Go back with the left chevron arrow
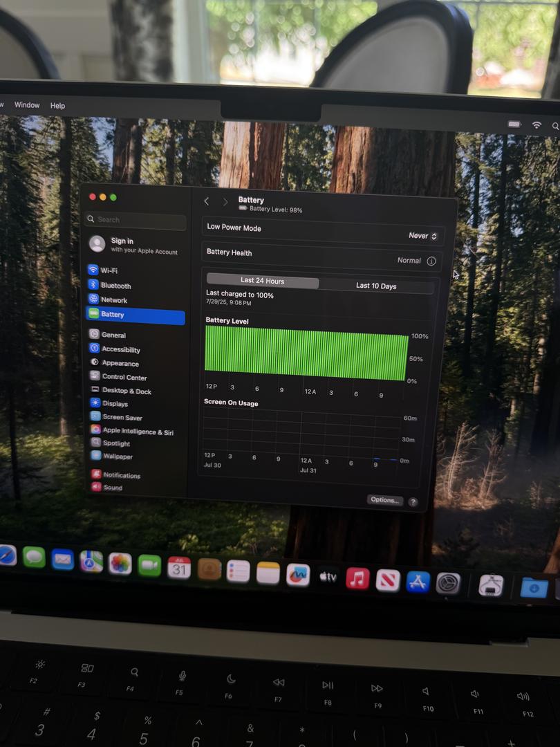 tap(207, 201)
